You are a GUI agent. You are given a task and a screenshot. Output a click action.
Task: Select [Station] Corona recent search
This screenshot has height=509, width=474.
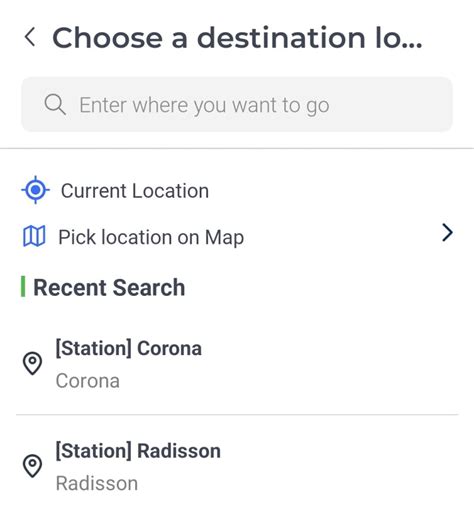click(237, 364)
